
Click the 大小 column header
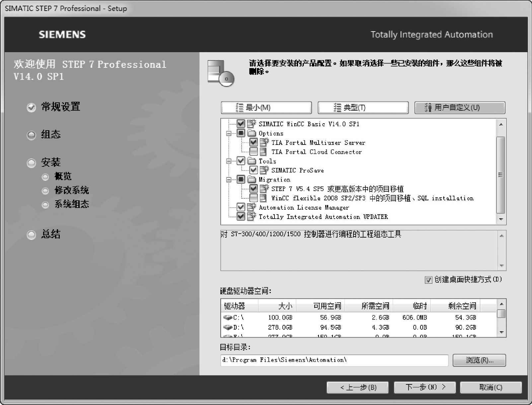277,306
